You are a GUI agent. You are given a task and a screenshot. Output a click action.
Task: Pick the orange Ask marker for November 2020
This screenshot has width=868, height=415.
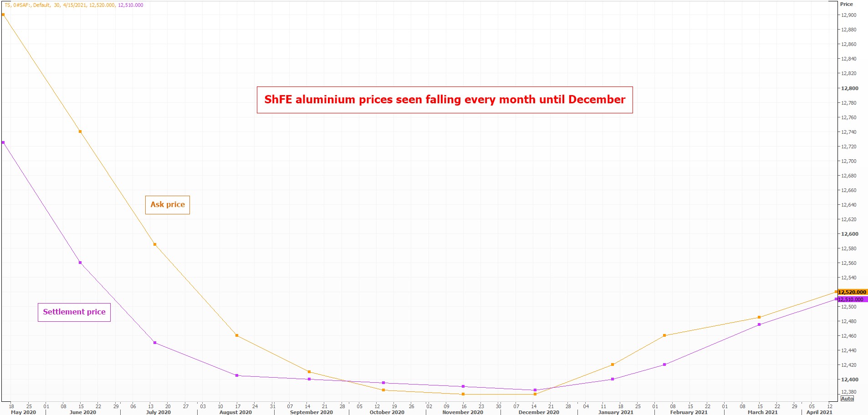click(463, 394)
